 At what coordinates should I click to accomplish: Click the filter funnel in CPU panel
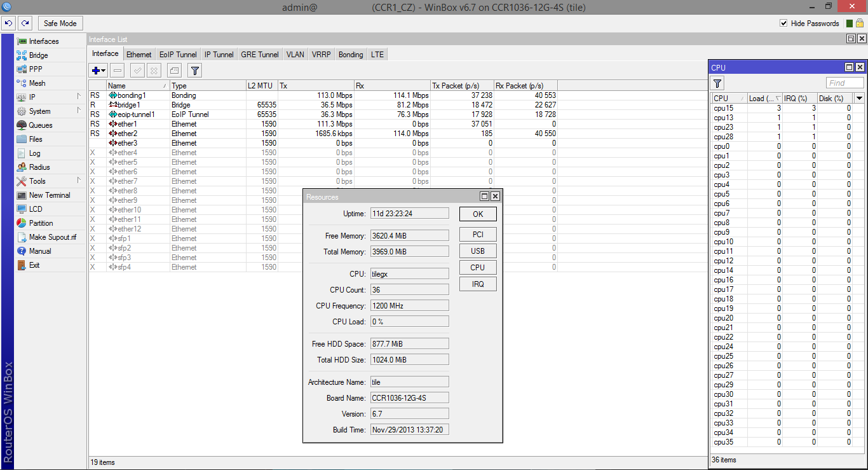pos(717,83)
